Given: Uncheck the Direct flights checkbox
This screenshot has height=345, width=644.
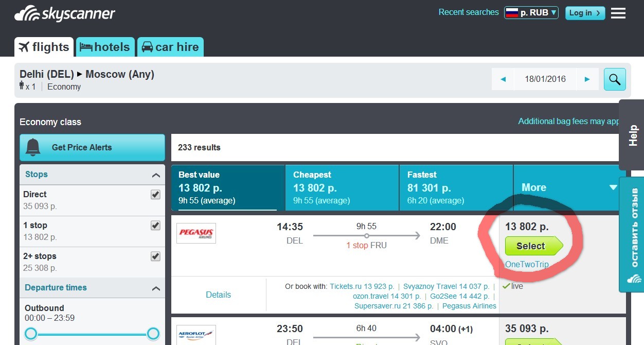Looking at the screenshot, I should click(155, 195).
